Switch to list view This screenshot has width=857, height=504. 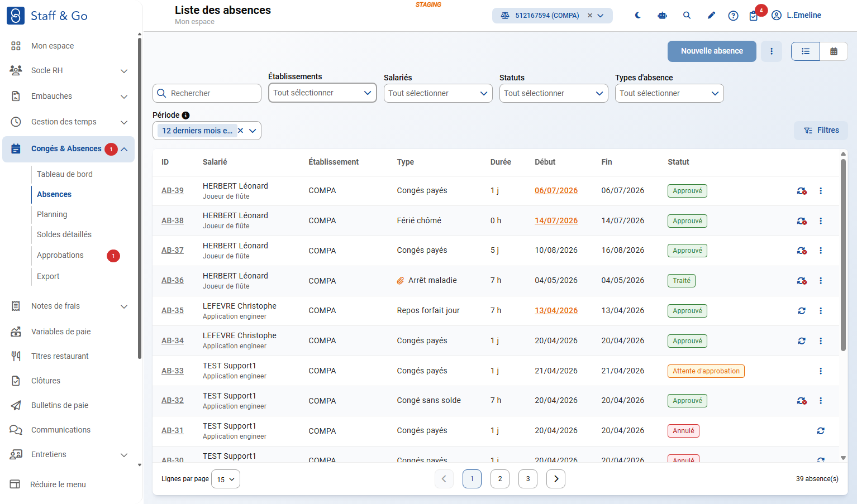click(806, 51)
